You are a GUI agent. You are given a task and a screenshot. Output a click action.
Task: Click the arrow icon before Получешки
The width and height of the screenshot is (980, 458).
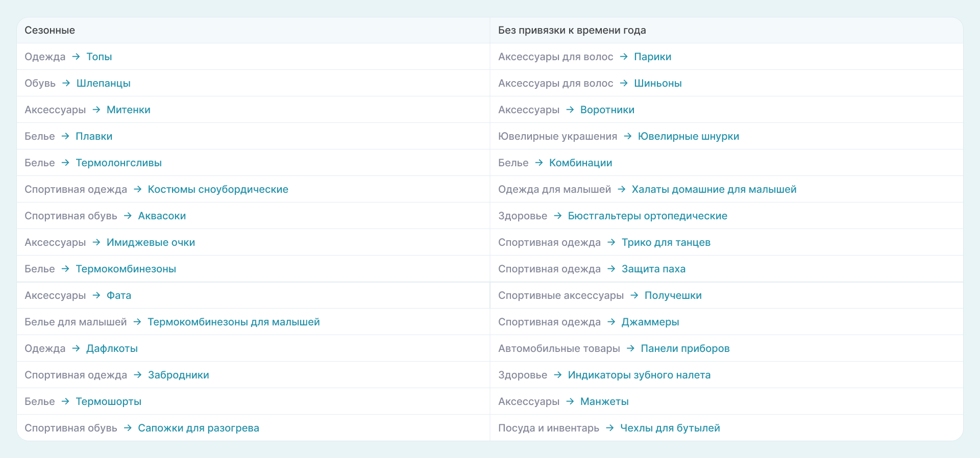[x=634, y=295]
